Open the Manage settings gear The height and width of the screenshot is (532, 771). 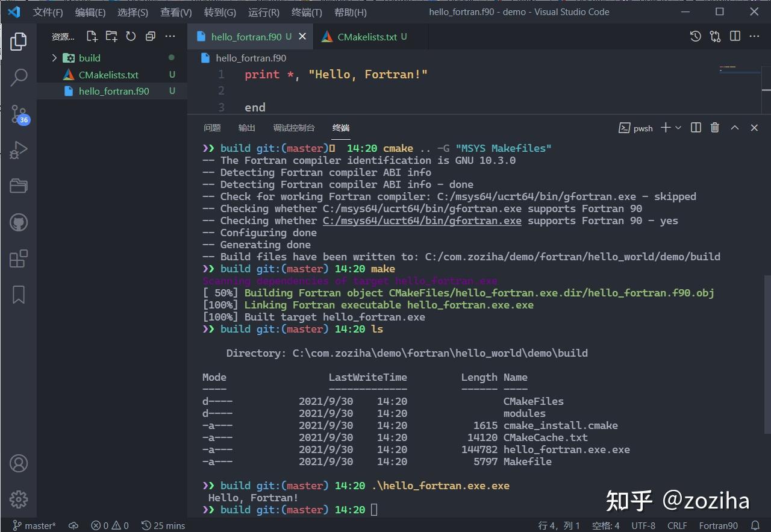(19, 499)
